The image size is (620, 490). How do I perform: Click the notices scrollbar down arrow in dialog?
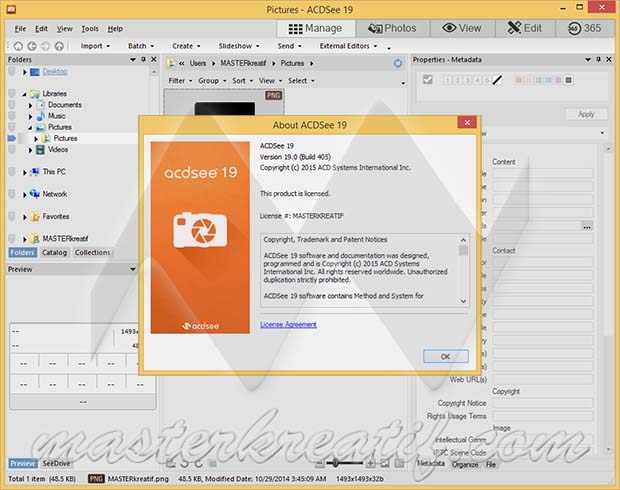click(x=463, y=301)
